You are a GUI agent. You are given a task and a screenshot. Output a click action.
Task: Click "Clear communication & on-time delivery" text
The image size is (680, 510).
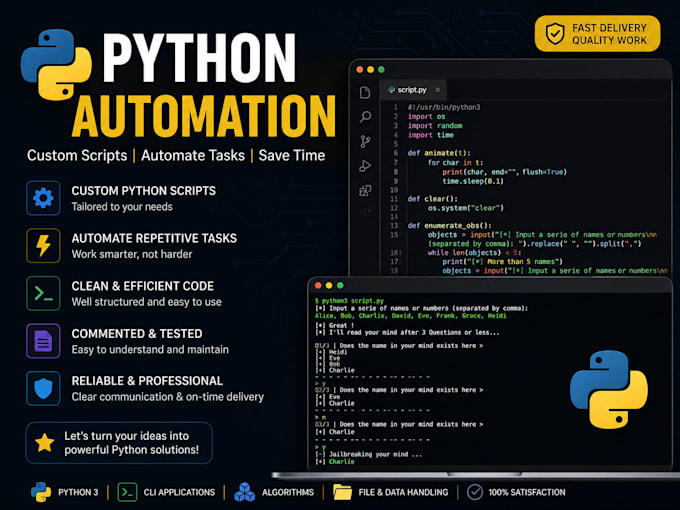point(168,397)
